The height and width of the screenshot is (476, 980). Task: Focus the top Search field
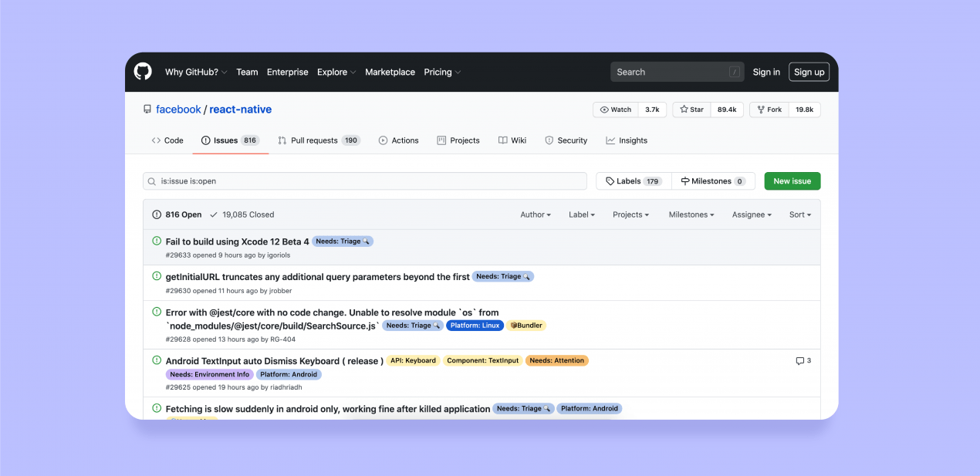click(x=678, y=72)
